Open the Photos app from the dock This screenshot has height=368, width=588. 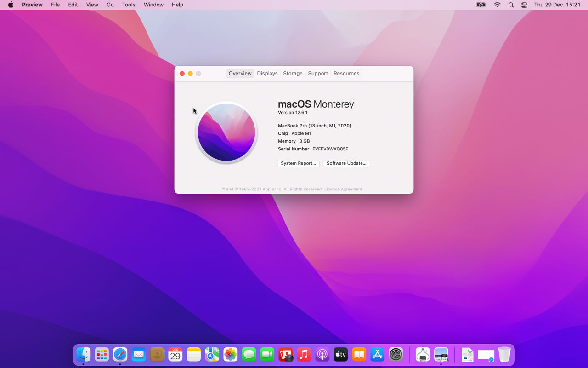click(230, 354)
